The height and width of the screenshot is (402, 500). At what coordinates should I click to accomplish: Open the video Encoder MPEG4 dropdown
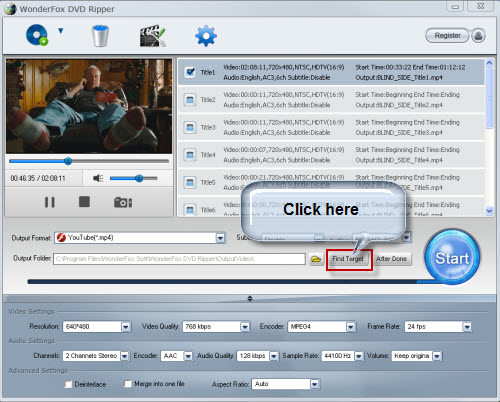tap(350, 327)
